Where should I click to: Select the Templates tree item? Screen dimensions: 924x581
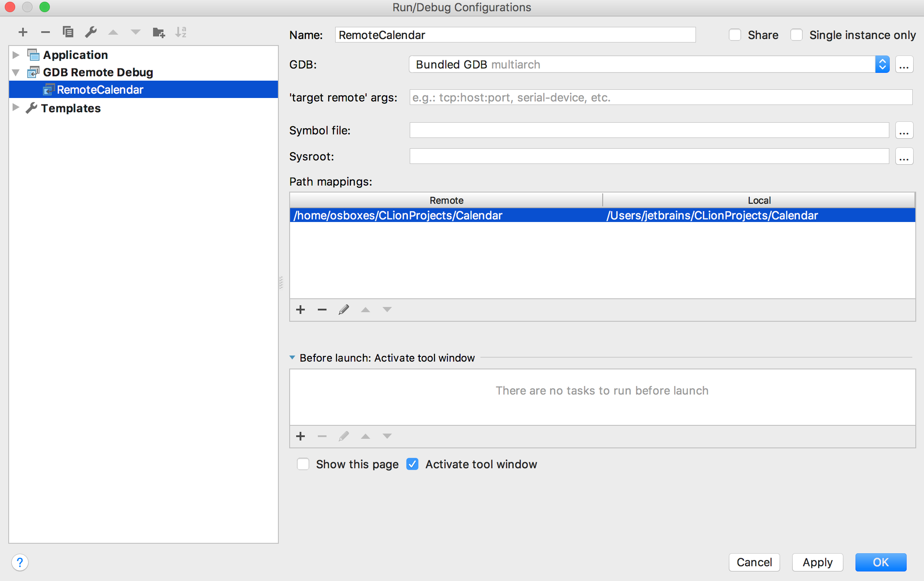pyautogui.click(x=71, y=108)
